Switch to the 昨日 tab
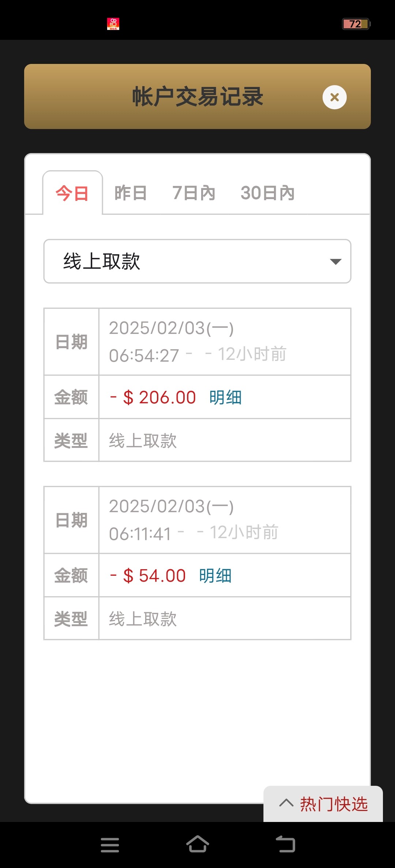The image size is (395, 868). [x=131, y=193]
